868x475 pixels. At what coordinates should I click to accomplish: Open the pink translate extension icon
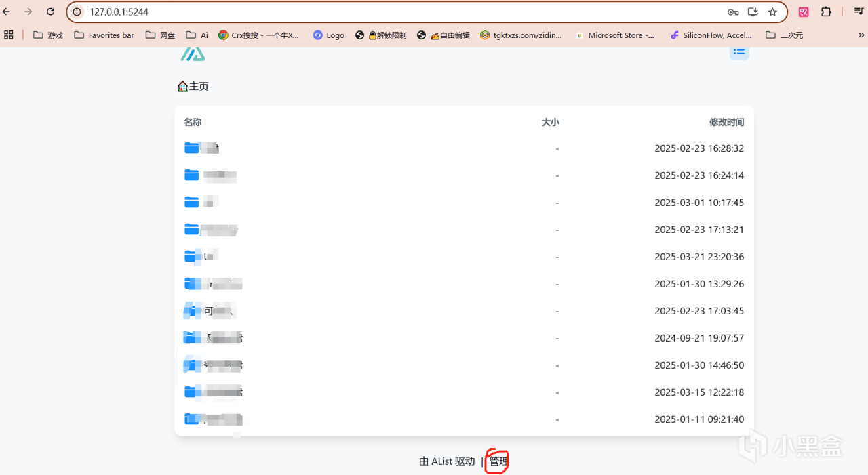[804, 12]
